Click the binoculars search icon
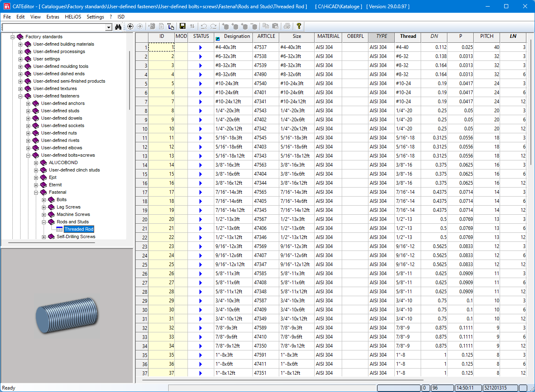This screenshot has width=535, height=392. (118, 27)
